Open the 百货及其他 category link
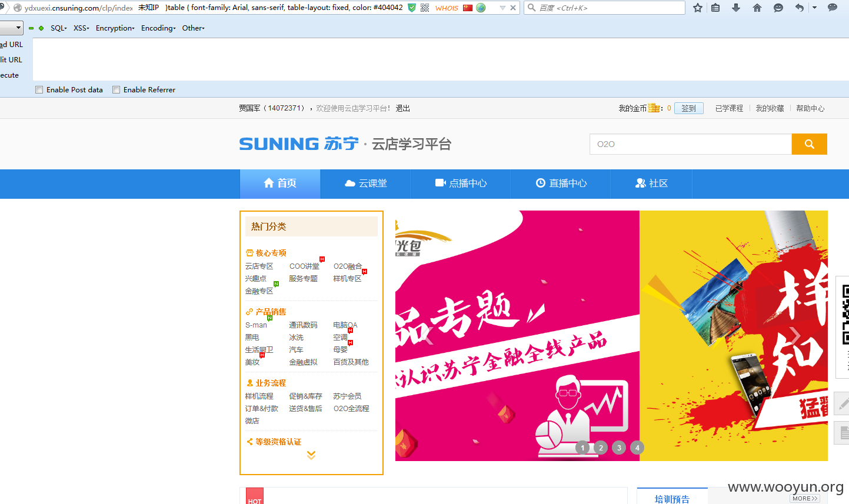 tap(351, 362)
